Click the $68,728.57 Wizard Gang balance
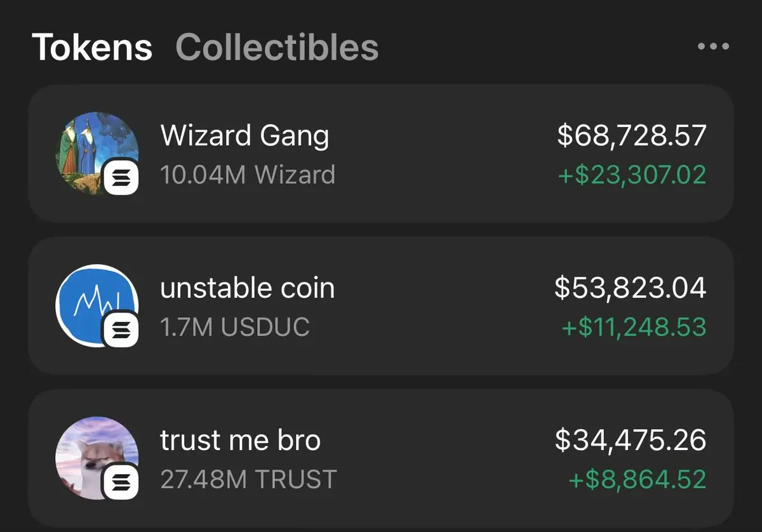 (x=632, y=136)
